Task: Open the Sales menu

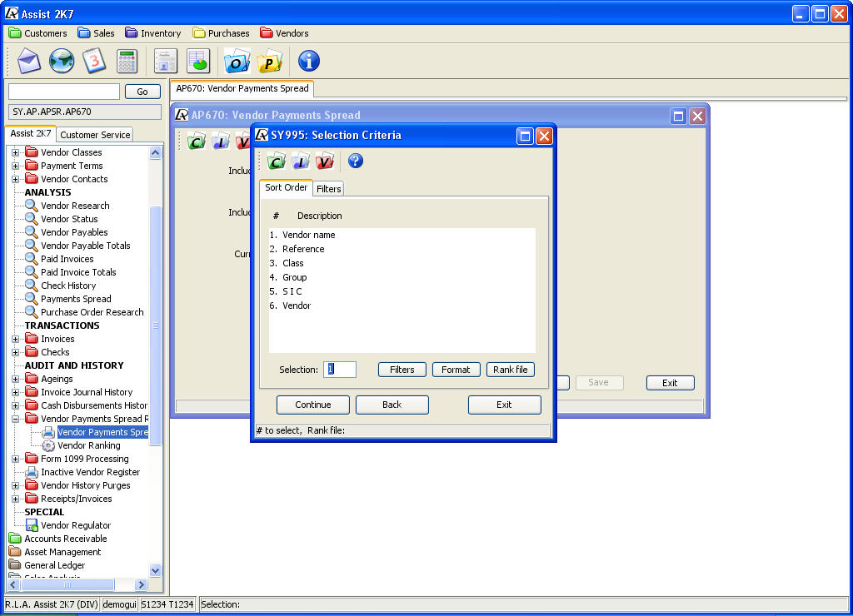Action: click(x=96, y=33)
